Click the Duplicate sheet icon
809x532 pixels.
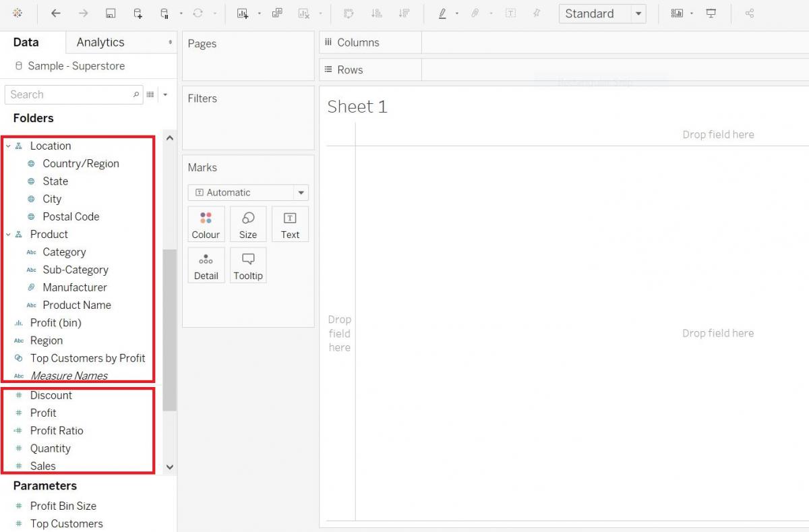(276, 13)
